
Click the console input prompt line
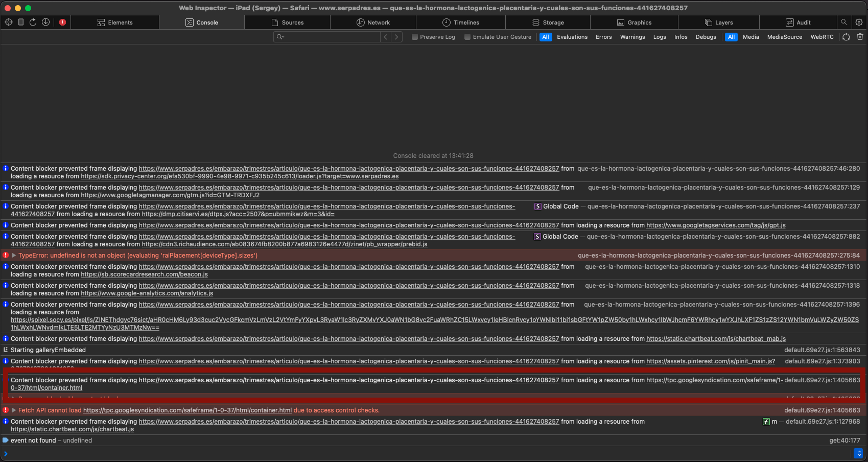(x=429, y=453)
